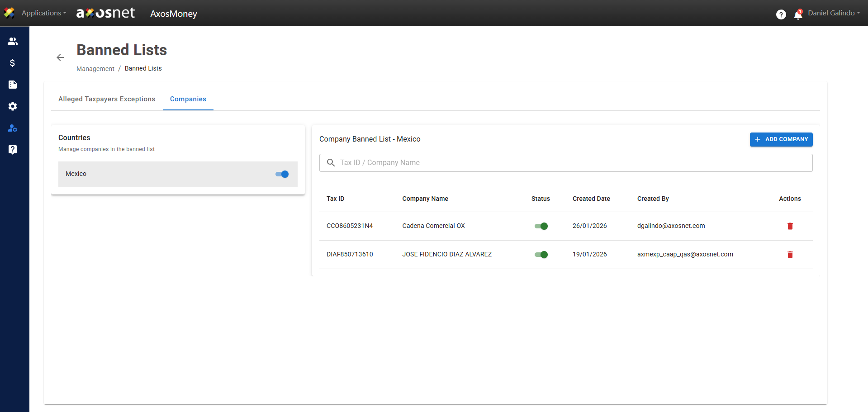This screenshot has width=868, height=412.
Task: Delete the Cadena Comercial OX company
Action: pyautogui.click(x=790, y=226)
